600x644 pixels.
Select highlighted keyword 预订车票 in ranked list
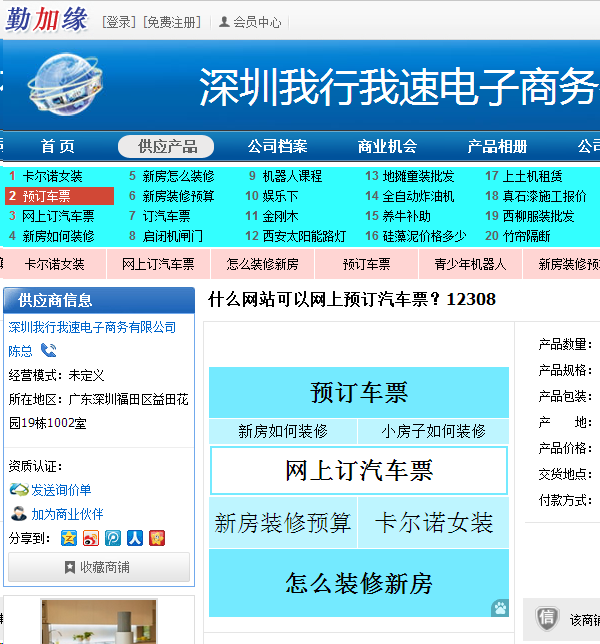click(46, 196)
